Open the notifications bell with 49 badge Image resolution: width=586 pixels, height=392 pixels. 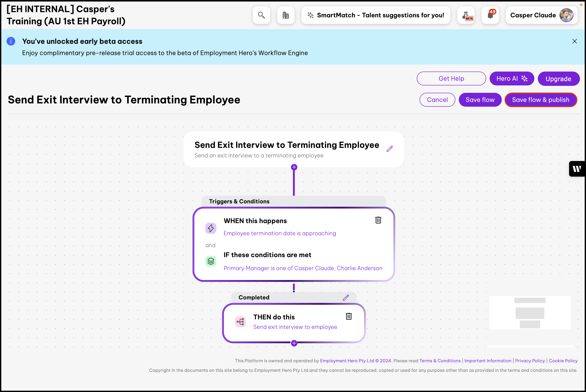pyautogui.click(x=490, y=15)
